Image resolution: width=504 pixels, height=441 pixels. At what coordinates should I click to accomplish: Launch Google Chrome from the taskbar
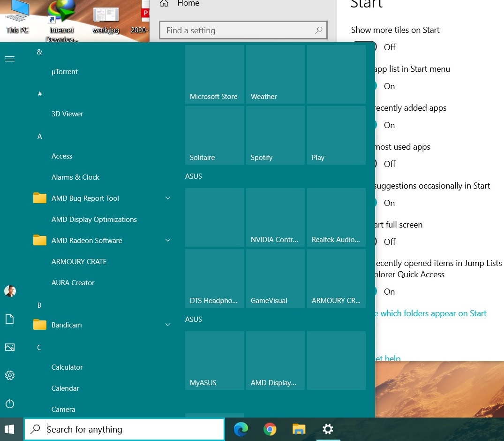(270, 429)
